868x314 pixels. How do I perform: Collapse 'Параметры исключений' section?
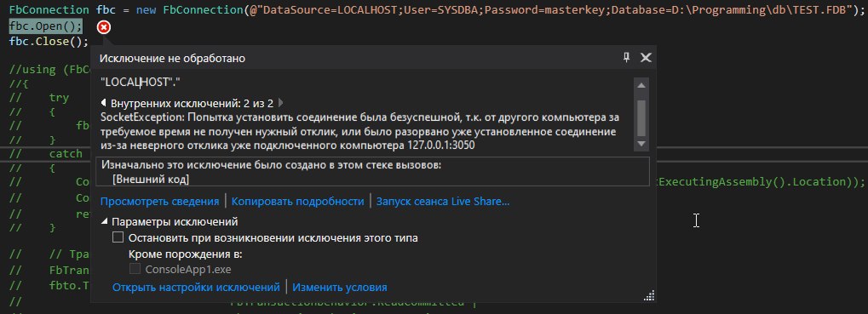(105, 222)
